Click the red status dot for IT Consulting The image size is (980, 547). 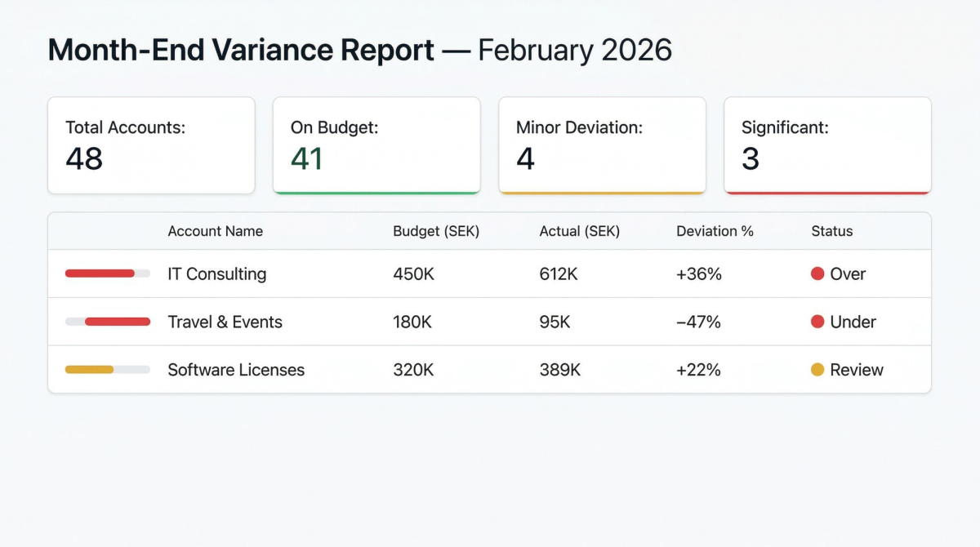point(817,274)
